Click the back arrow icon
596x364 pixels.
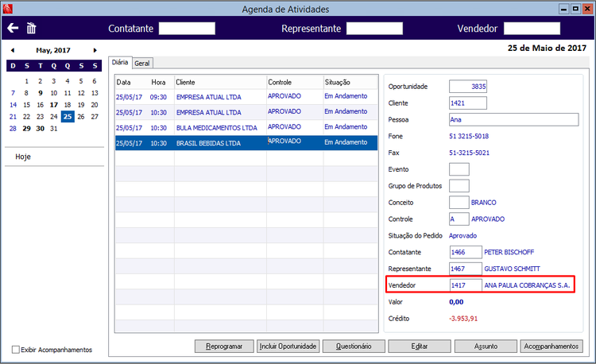[x=13, y=28]
